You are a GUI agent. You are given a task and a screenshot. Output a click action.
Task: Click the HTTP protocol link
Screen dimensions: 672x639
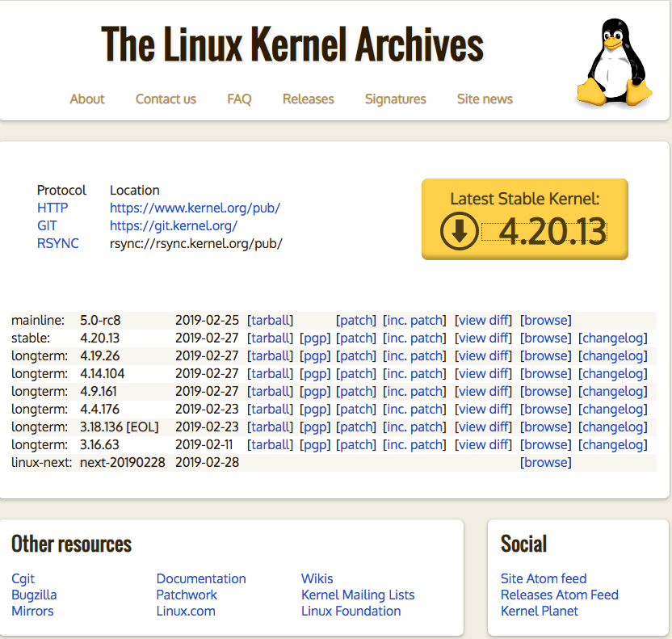(x=52, y=208)
